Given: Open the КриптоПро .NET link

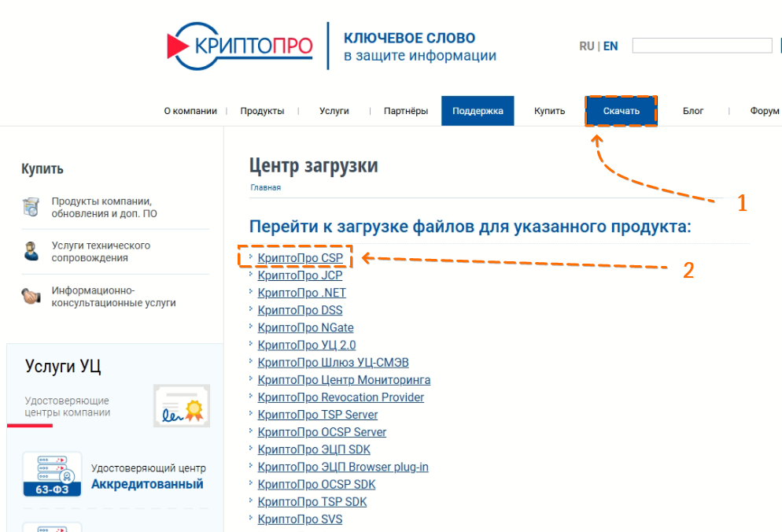Looking at the screenshot, I should pos(302,293).
